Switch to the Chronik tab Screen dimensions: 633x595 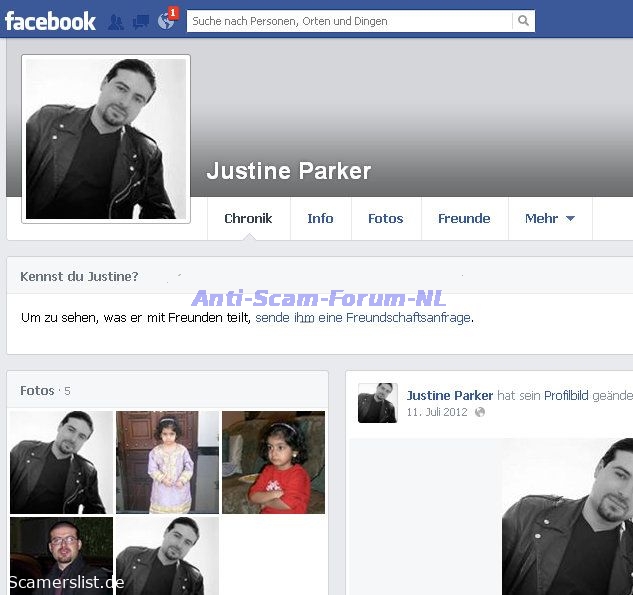click(248, 218)
